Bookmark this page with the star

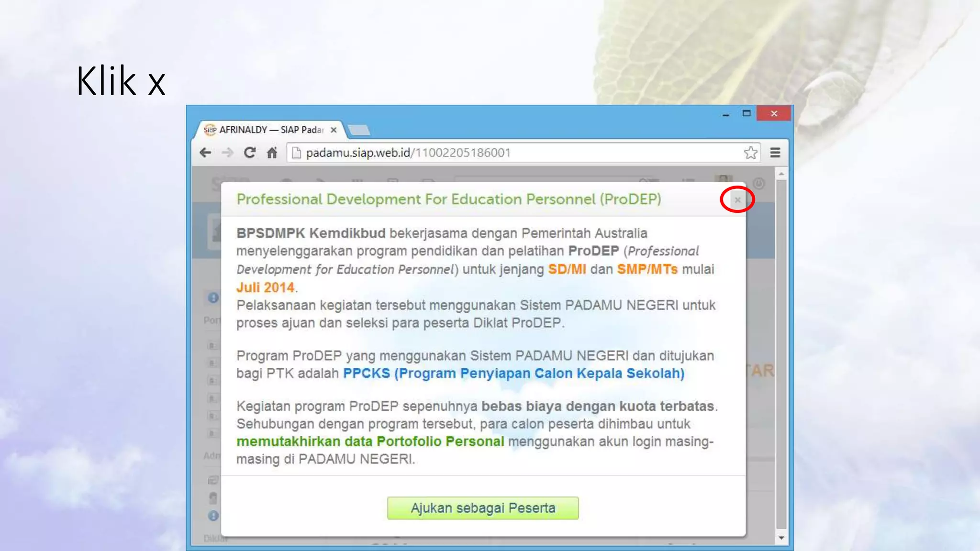pos(750,153)
